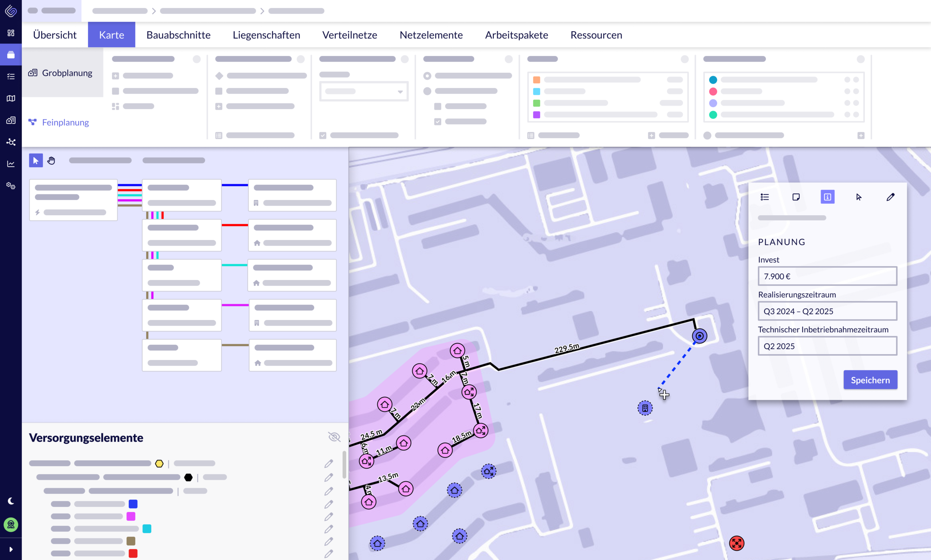The image size is (931, 560).
Task: Click the breadcrumb chevron after first item
Action: (x=153, y=11)
